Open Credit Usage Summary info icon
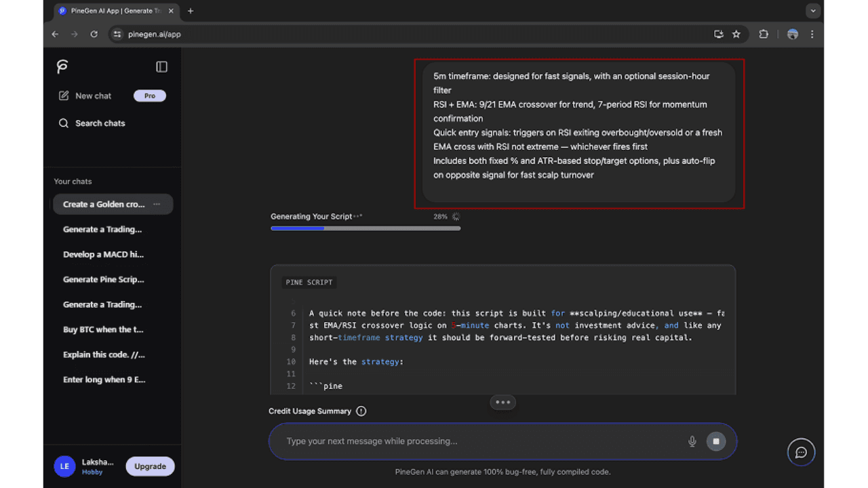Viewport: 868px width, 488px height. click(x=361, y=411)
